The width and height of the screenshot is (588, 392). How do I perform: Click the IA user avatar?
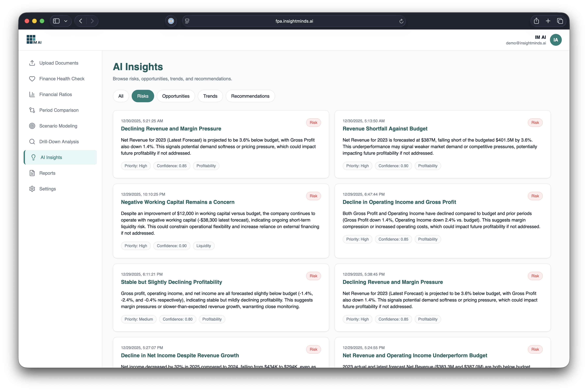[556, 40]
